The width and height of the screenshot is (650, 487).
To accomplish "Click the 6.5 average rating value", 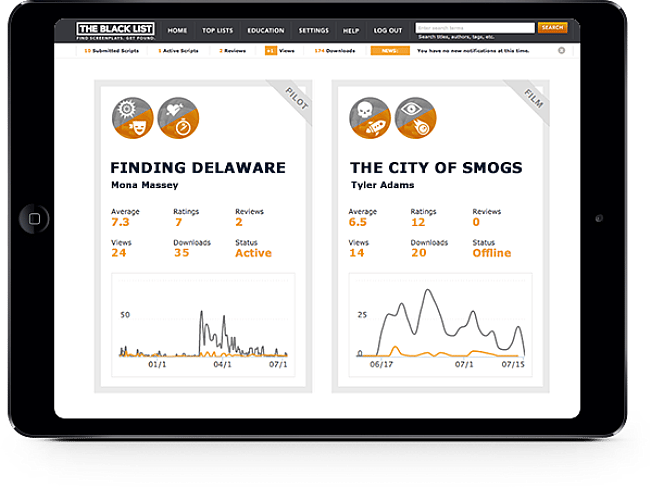I will pos(357,222).
